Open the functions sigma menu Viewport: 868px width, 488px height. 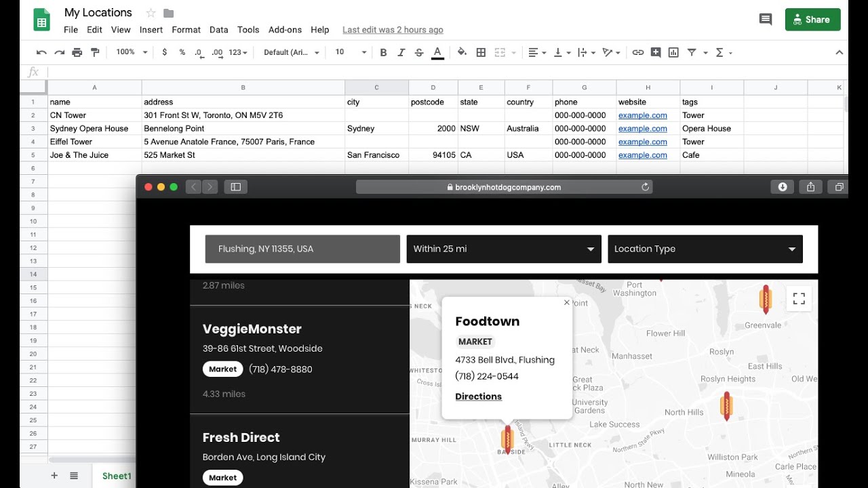coord(724,52)
